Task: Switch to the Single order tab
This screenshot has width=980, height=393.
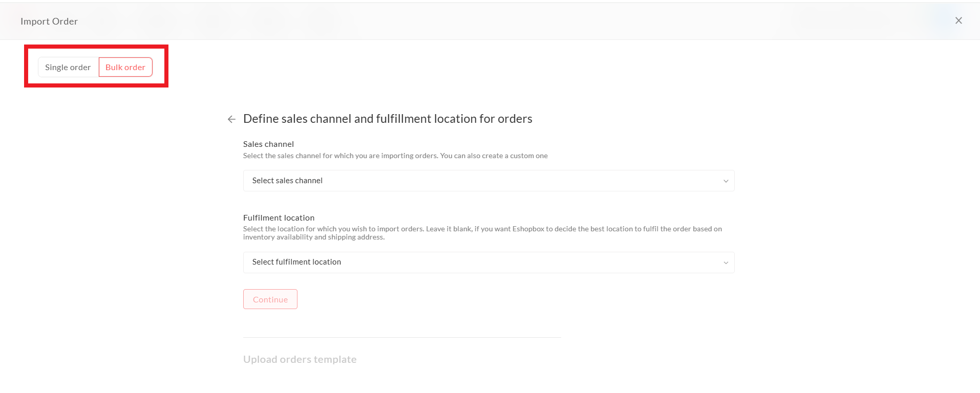Action: click(68, 68)
